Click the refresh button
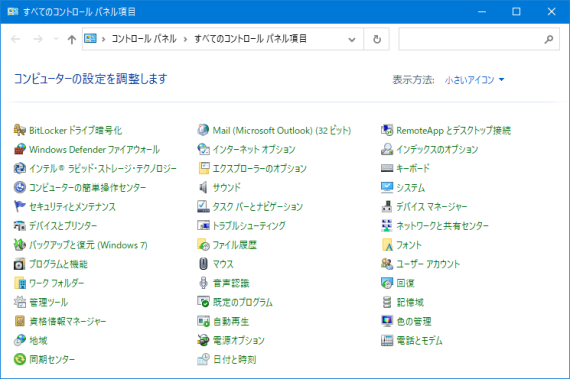Image resolution: width=570 pixels, height=379 pixels. (377, 39)
